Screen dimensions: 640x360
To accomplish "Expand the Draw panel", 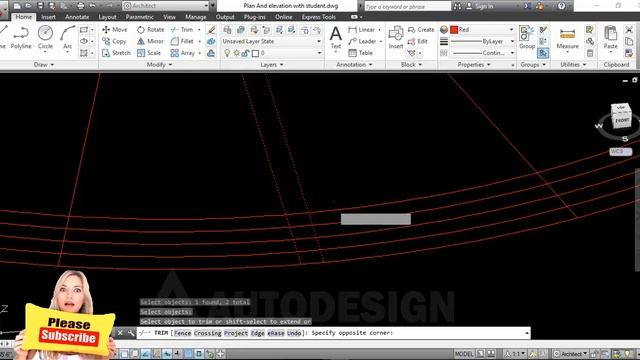I will [44, 64].
